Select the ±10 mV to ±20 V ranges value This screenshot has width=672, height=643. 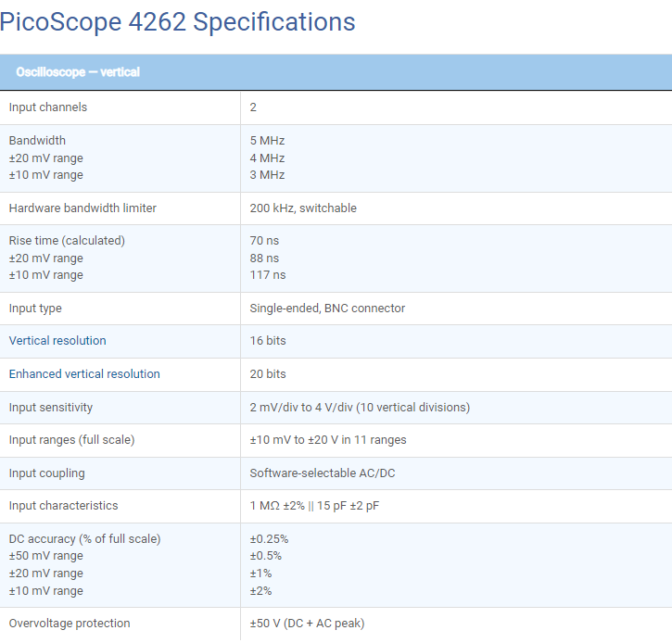tap(328, 440)
